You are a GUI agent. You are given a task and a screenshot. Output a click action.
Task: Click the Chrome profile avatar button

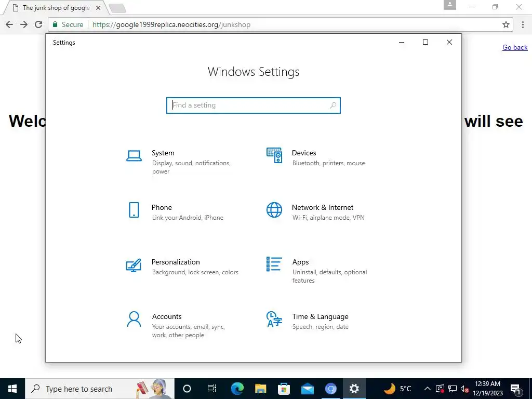coord(450,5)
